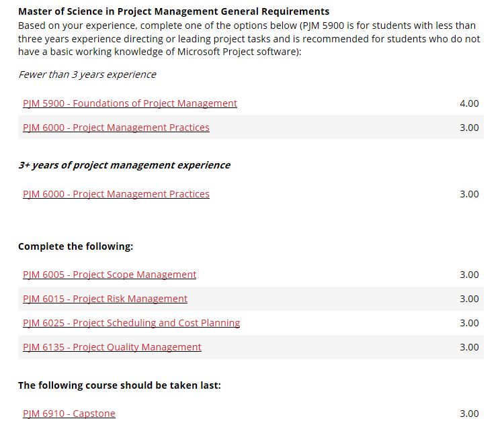Open PJM 6135 Project Quality Management link
This screenshot has width=504, height=427.
click(x=112, y=347)
